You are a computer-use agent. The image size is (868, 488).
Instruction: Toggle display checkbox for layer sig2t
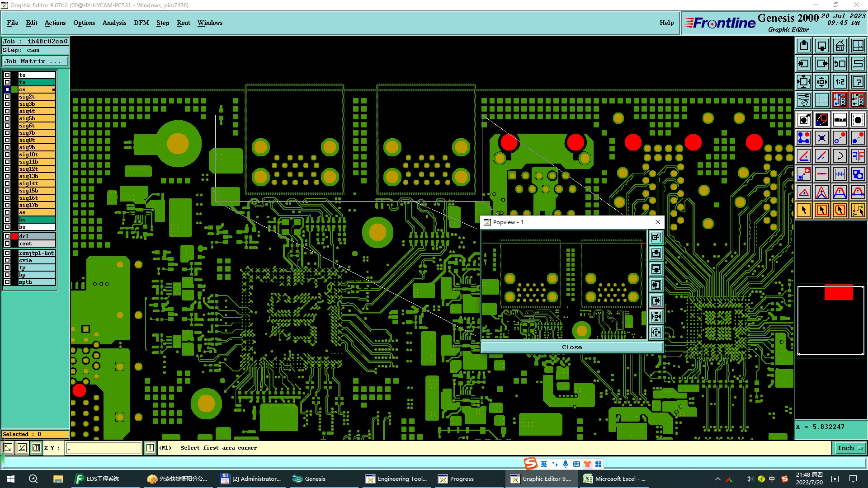click(x=7, y=97)
